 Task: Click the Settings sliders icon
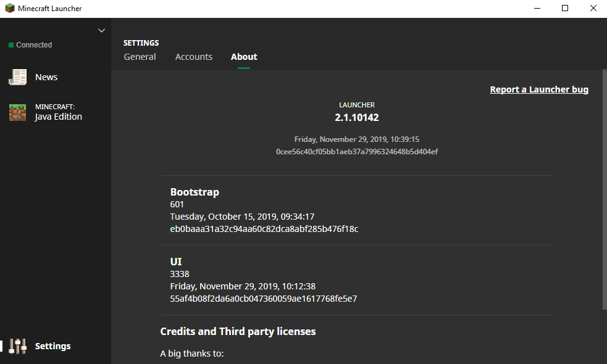[18, 346]
